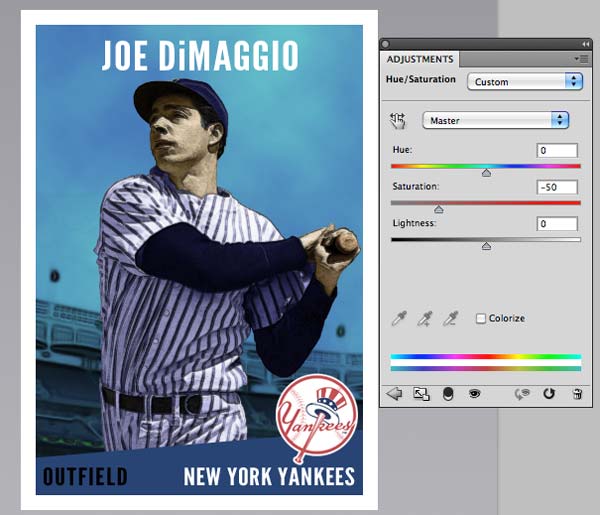
Task: Clip adjustment to layer icon
Action: pos(448,394)
